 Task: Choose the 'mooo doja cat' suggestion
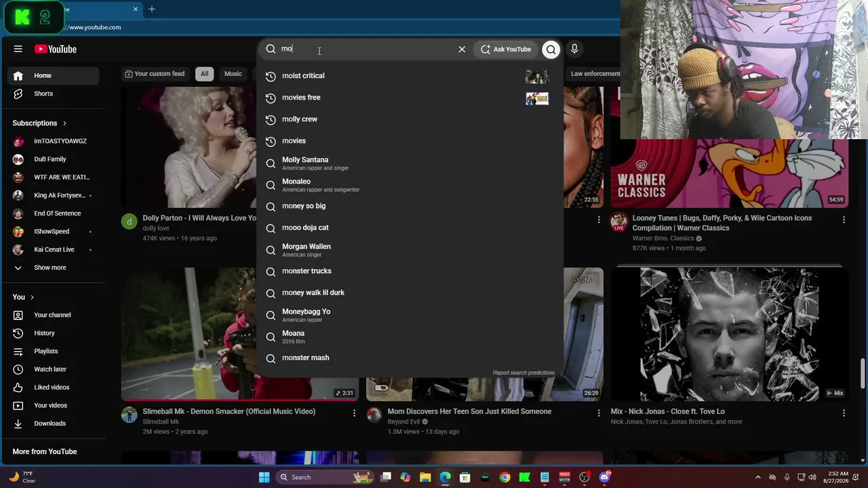tap(410, 228)
